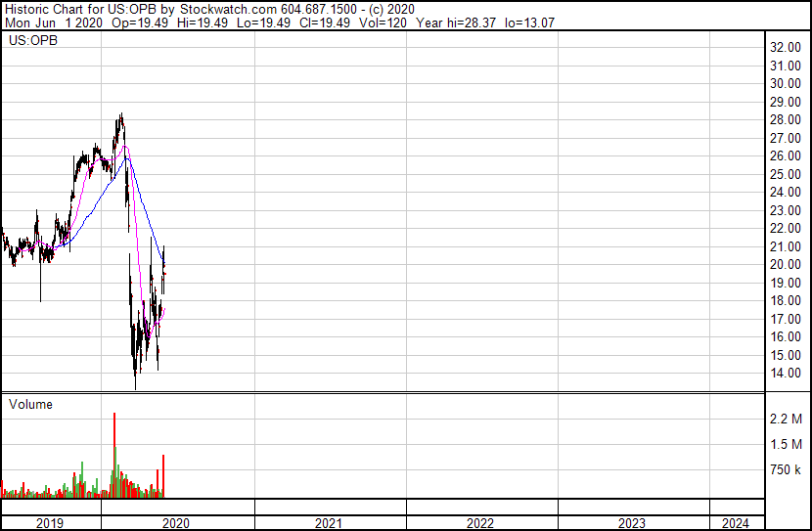Click the 1.5 M volume axis label
The image size is (812, 531).
tap(786, 444)
